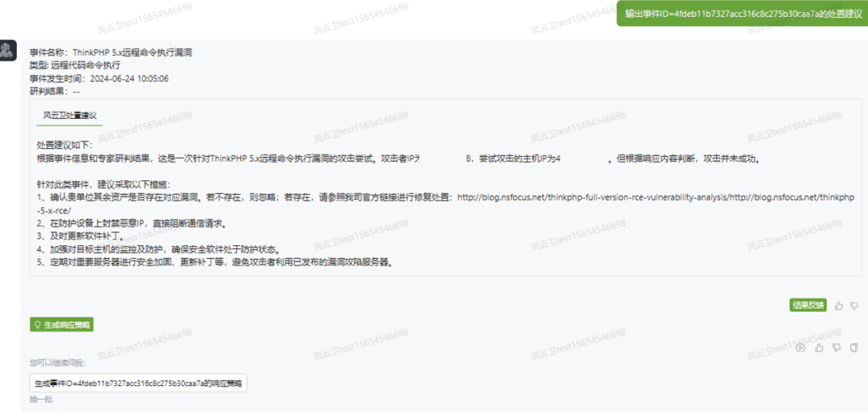Image resolution: width=868 pixels, height=419 pixels.
Task: Click the 事件名称 ThinkPHP 5.x line
Action: click(x=111, y=52)
